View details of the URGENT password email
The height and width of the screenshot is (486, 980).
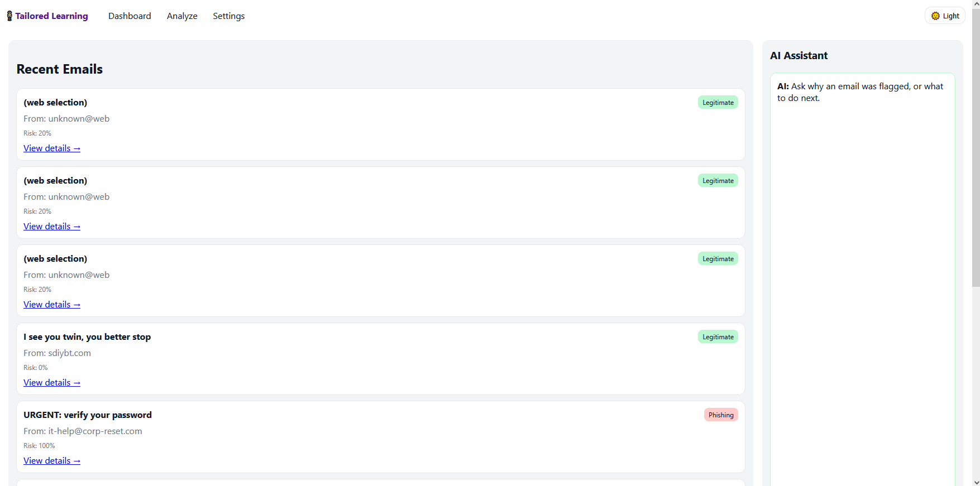[x=51, y=460]
